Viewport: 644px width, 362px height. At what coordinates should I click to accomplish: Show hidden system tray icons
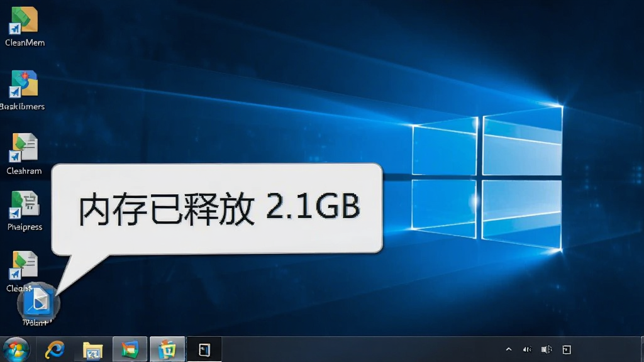[508, 349]
